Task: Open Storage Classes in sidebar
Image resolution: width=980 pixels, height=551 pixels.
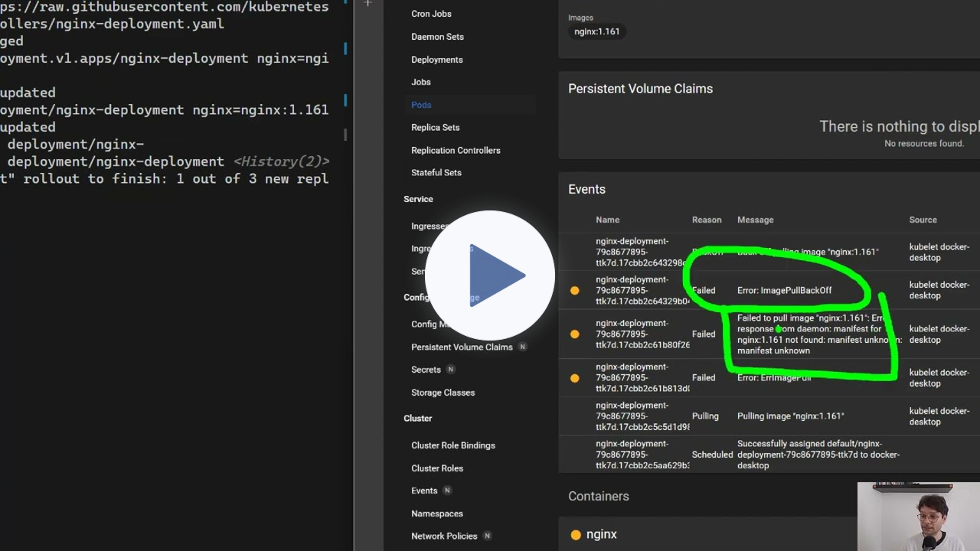Action: [443, 393]
